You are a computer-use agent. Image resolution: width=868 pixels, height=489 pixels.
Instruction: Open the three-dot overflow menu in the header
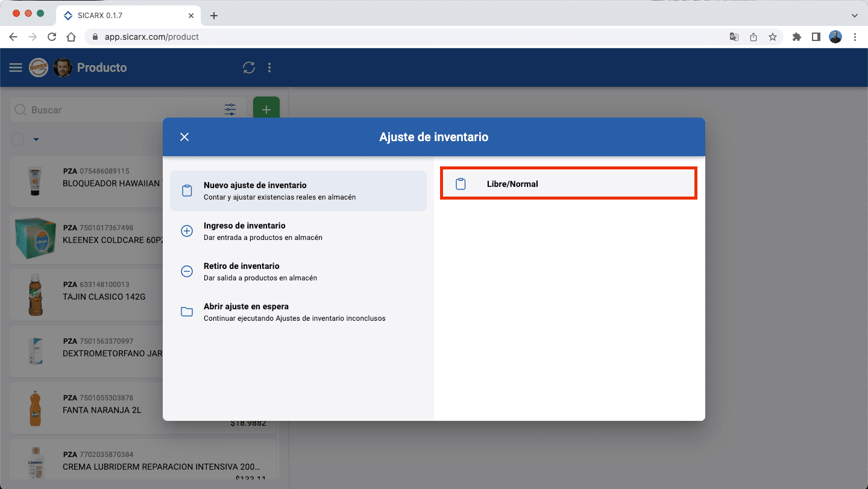tap(269, 68)
